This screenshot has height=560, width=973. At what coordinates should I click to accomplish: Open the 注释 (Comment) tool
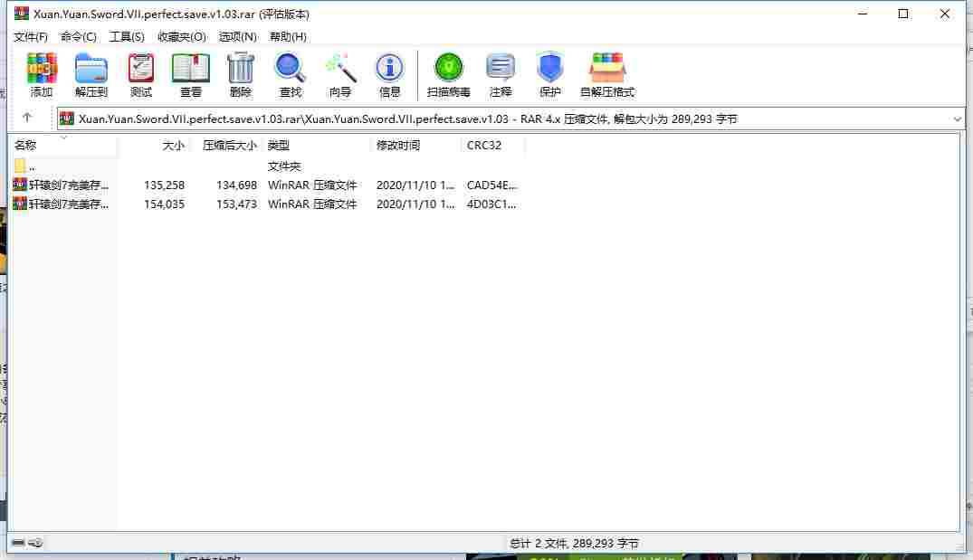coord(501,74)
